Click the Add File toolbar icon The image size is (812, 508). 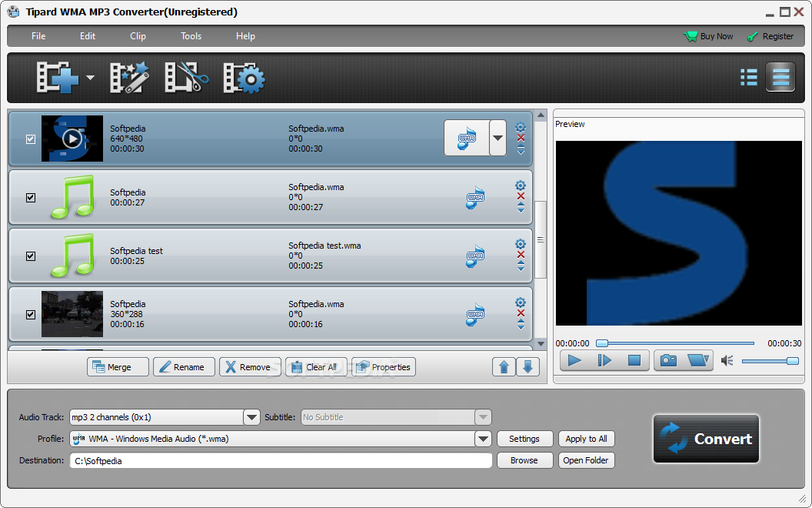57,78
